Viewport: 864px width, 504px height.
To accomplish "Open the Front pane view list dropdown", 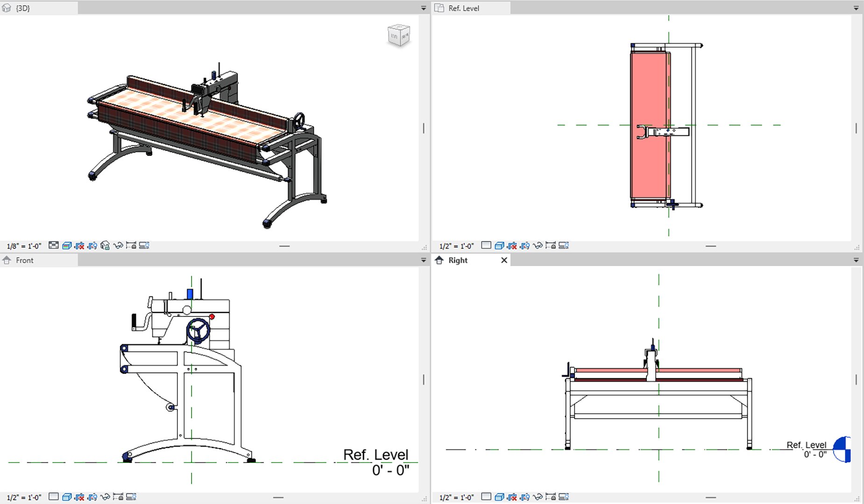I will (x=424, y=260).
